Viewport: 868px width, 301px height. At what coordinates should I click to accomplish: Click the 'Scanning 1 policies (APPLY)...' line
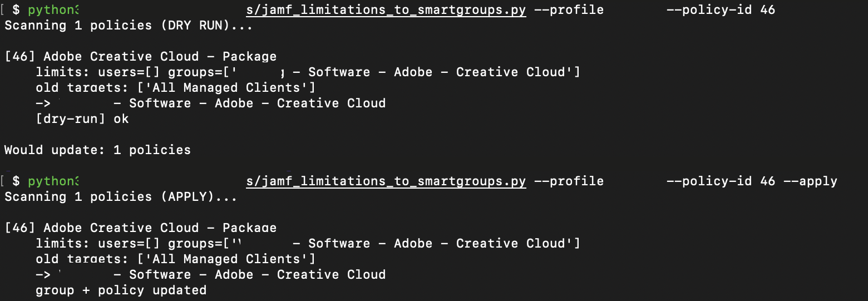[121, 197]
